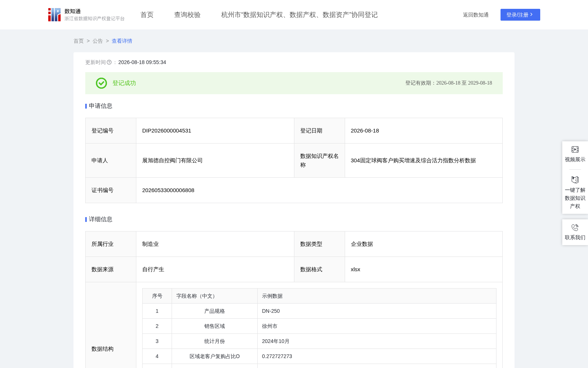
Task: Click the 登记日期 value 2026-08-18
Action: pyautogui.click(x=365, y=131)
